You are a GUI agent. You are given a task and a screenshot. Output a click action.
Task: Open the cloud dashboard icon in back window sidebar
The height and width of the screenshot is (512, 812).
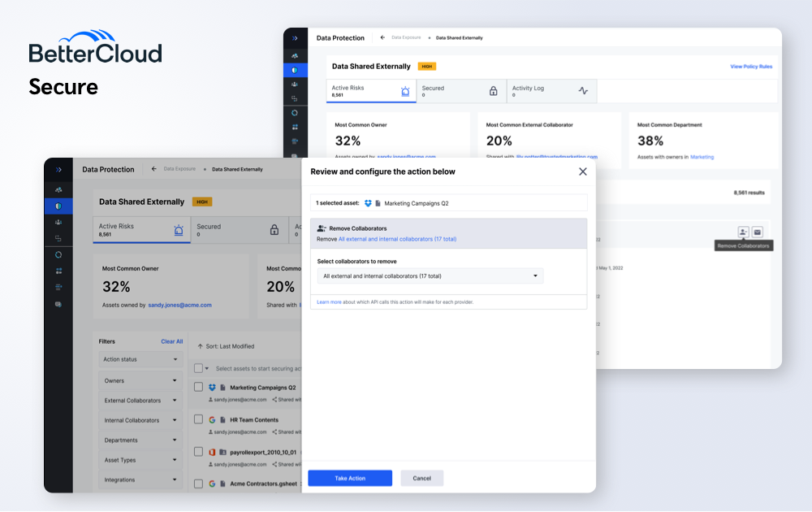click(x=295, y=56)
